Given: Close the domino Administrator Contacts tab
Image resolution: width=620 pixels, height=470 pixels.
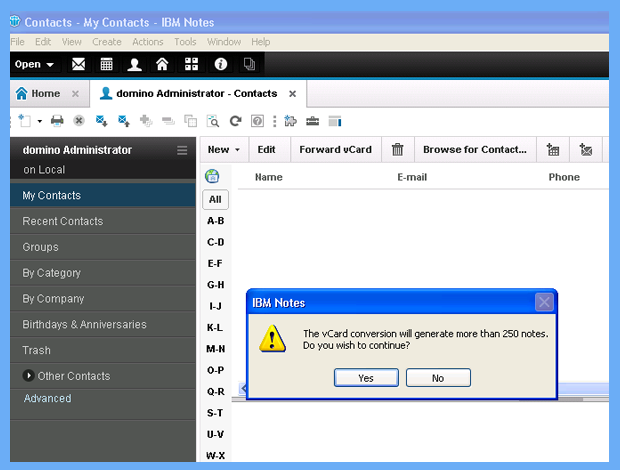Looking at the screenshot, I should [292, 94].
